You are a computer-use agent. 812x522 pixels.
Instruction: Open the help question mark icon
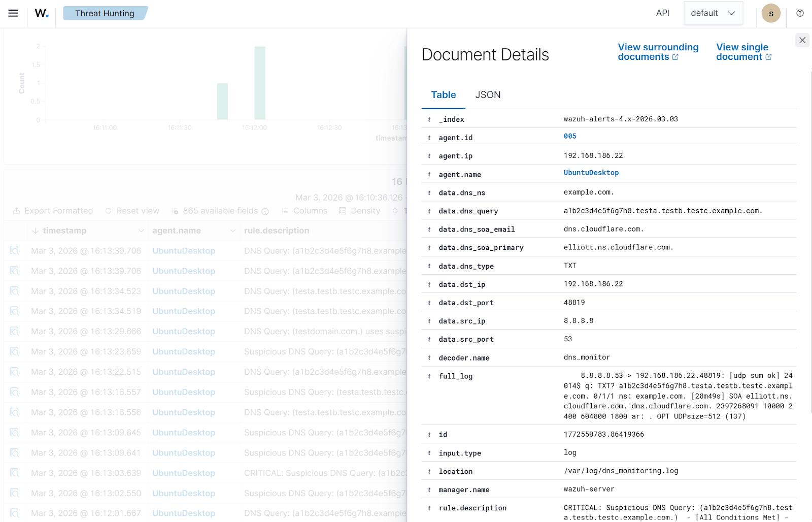pos(800,13)
